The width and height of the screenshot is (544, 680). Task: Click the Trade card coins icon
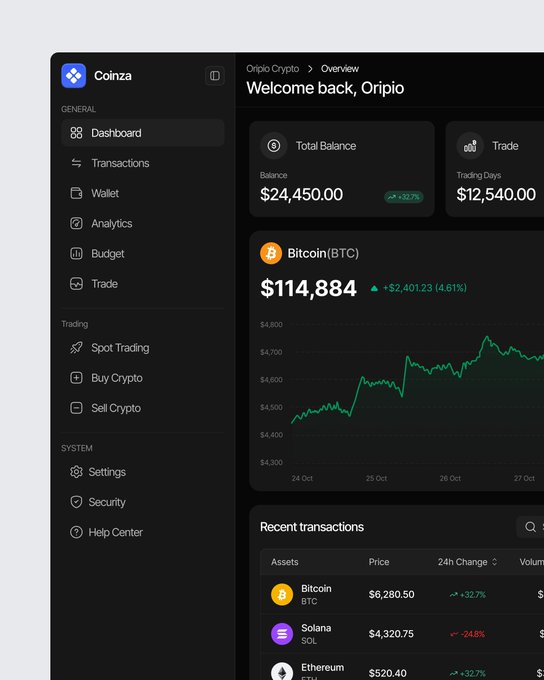click(470, 146)
